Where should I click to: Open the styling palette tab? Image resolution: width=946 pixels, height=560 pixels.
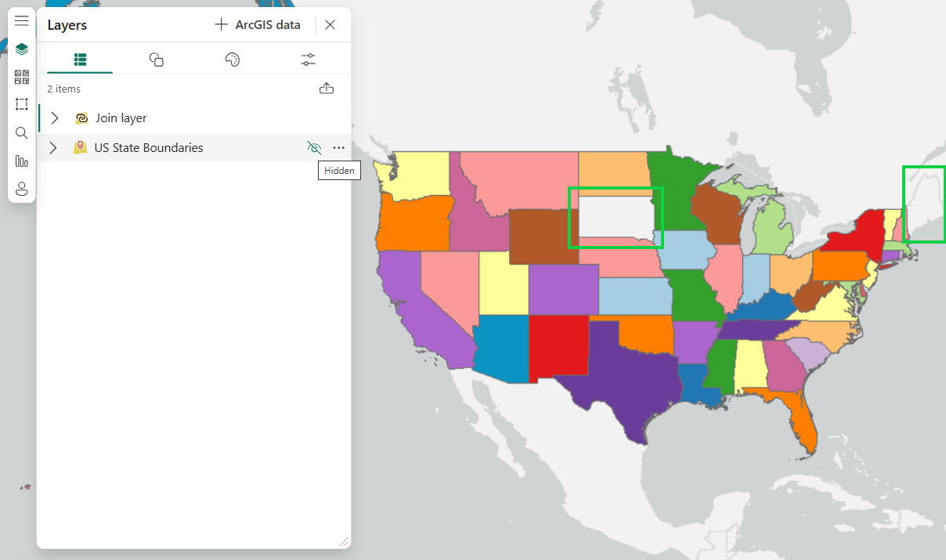coord(232,58)
